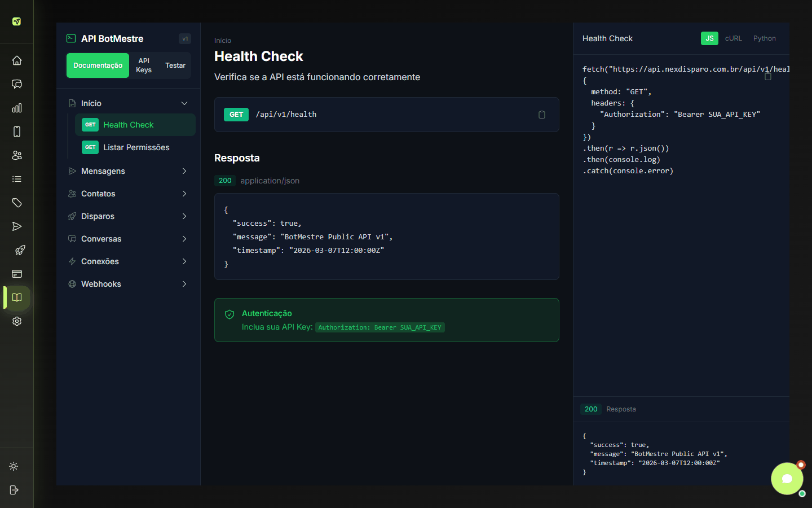Switch code sample to Python

(x=765, y=38)
